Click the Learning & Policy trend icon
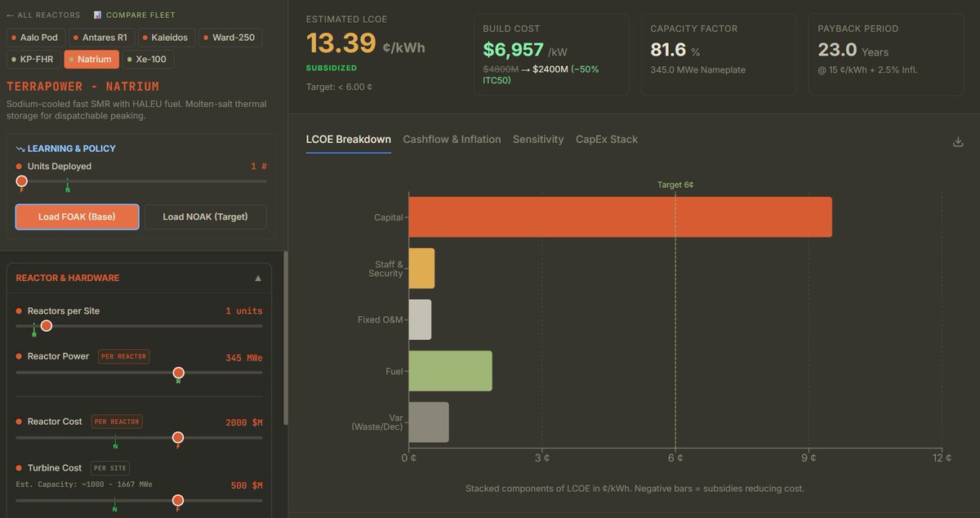Image resolution: width=980 pixels, height=518 pixels. coord(20,149)
